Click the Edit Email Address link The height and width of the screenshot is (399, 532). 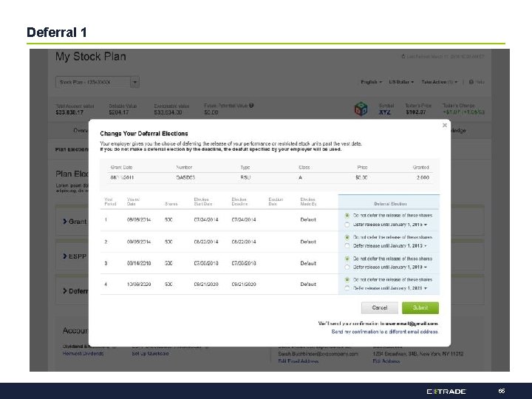[299, 361]
